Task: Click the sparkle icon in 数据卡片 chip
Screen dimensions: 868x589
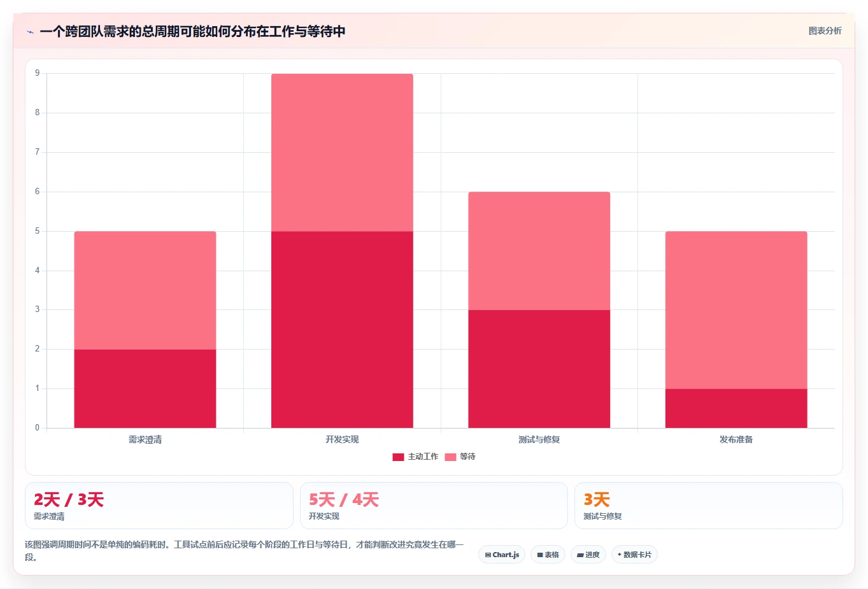Action: click(x=619, y=555)
